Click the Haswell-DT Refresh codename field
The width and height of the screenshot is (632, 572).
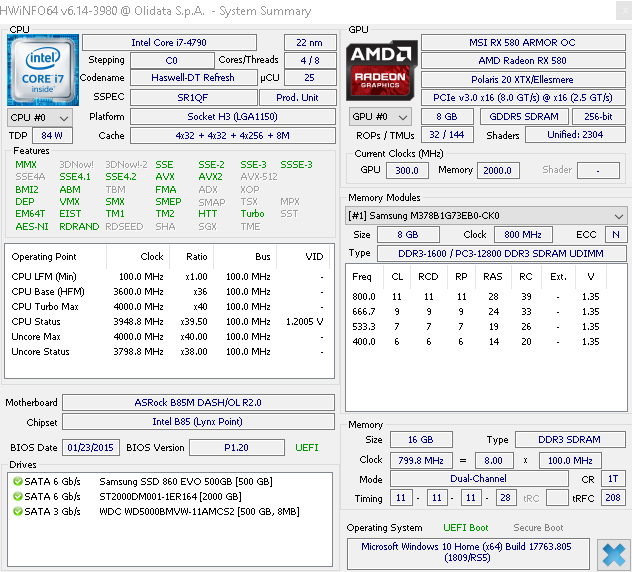(x=193, y=77)
